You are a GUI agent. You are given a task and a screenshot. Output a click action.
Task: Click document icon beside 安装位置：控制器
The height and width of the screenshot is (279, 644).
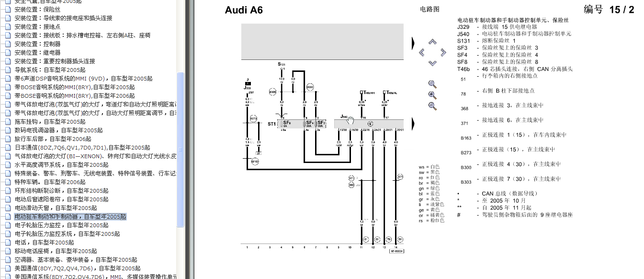click(7, 44)
